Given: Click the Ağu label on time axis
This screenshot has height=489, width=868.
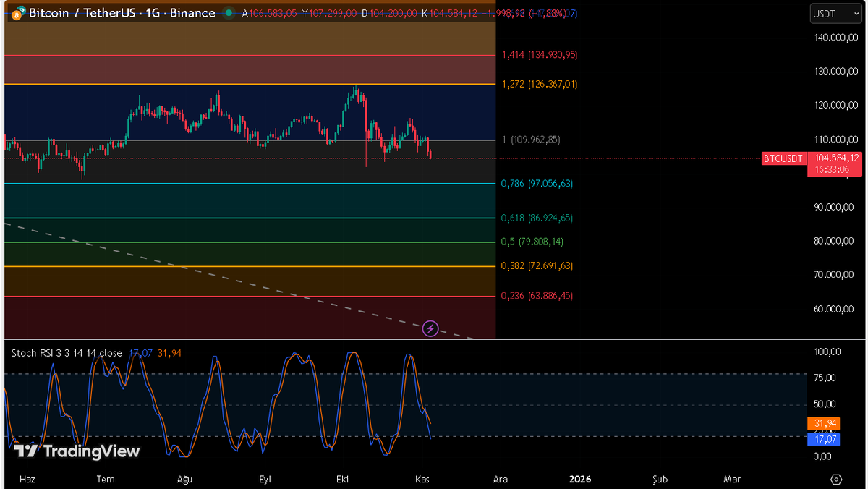Looking at the screenshot, I should click(185, 479).
